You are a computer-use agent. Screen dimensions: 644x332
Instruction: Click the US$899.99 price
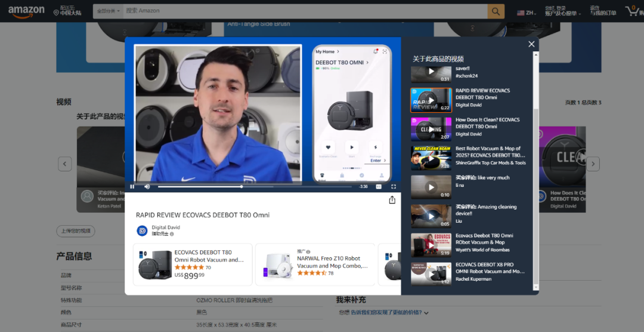(x=190, y=276)
